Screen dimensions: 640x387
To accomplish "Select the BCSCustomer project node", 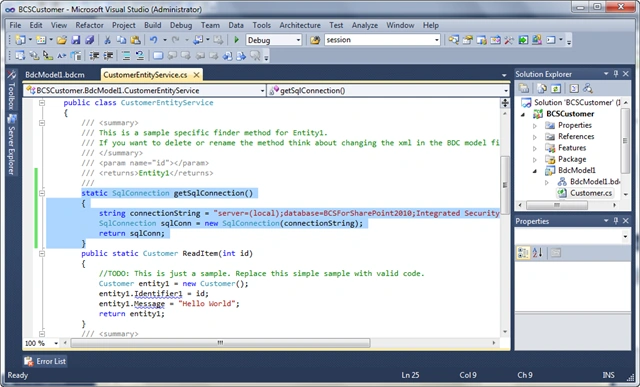I will tap(570, 114).
